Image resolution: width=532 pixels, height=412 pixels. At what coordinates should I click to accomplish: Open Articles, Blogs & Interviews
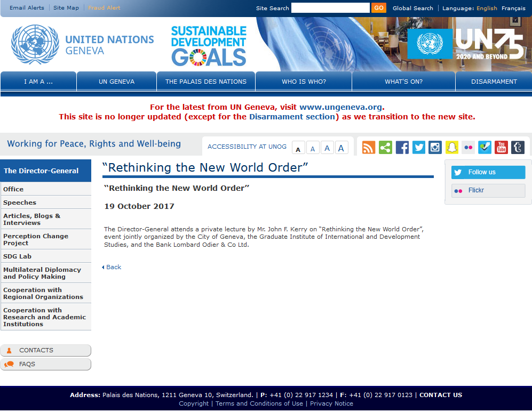coord(46,219)
